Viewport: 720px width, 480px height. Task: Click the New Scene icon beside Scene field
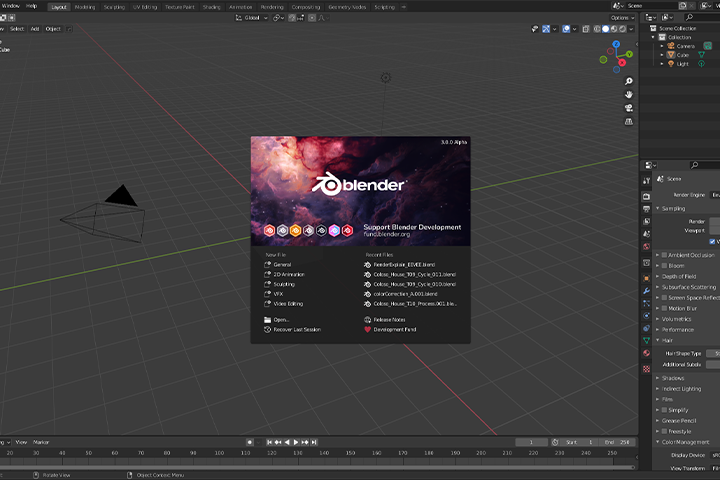[x=683, y=6]
